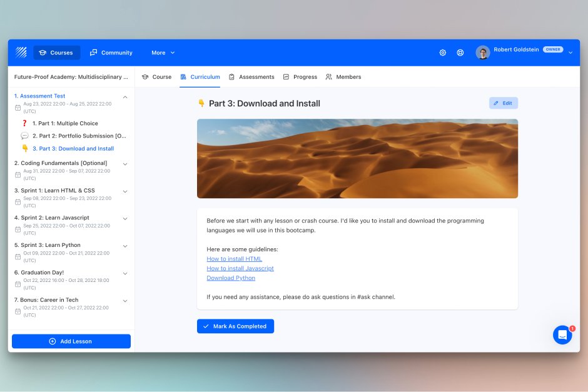Mark the lesson as completed
Viewport: 588px width, 392px height.
[x=235, y=326]
